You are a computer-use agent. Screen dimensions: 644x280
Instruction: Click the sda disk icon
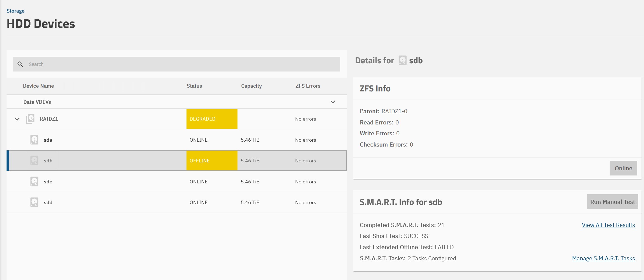tap(34, 140)
